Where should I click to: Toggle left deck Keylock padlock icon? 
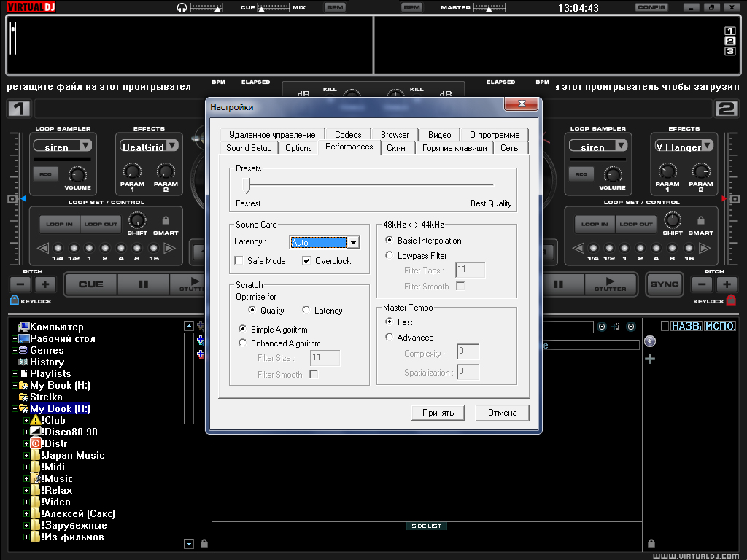point(15,300)
